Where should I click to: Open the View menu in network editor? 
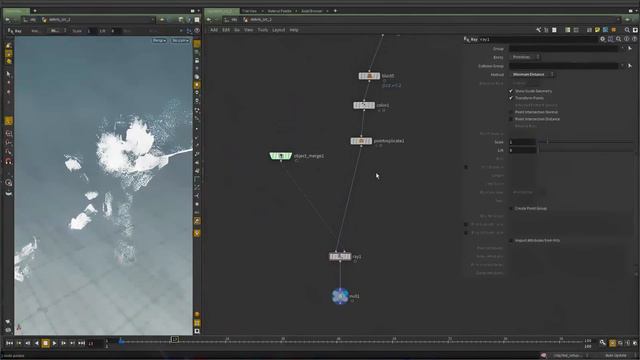[248, 30]
